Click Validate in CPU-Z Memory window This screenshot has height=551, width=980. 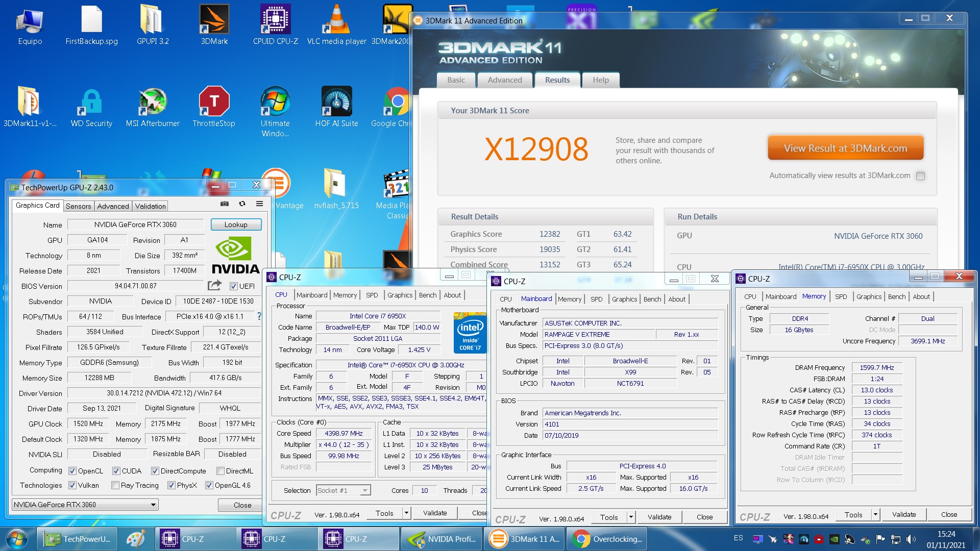tap(904, 515)
